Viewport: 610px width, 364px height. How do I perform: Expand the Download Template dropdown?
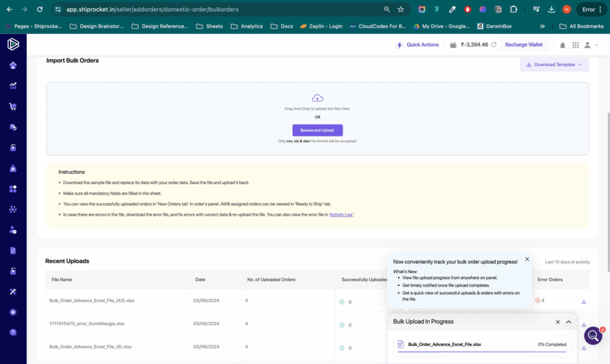tap(554, 65)
